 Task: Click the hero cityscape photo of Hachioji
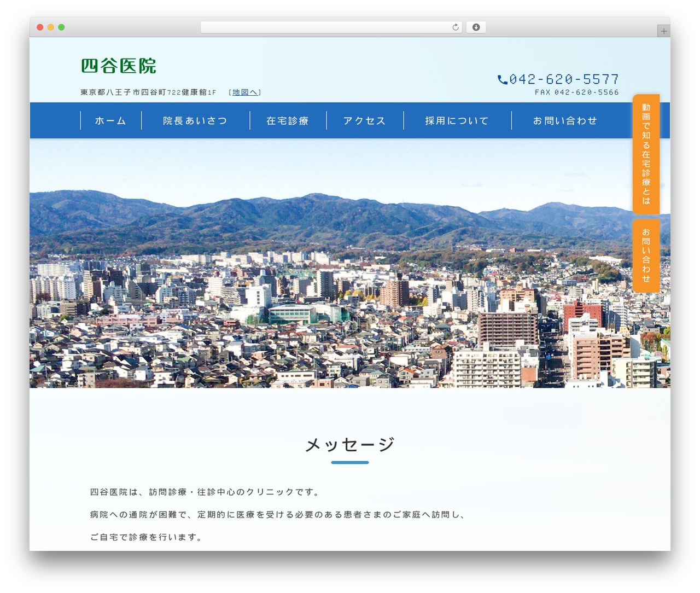(350, 263)
